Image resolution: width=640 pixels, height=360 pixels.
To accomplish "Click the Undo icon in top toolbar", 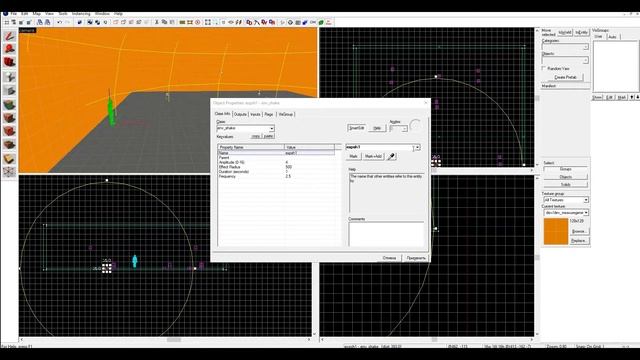I will 60,22.
